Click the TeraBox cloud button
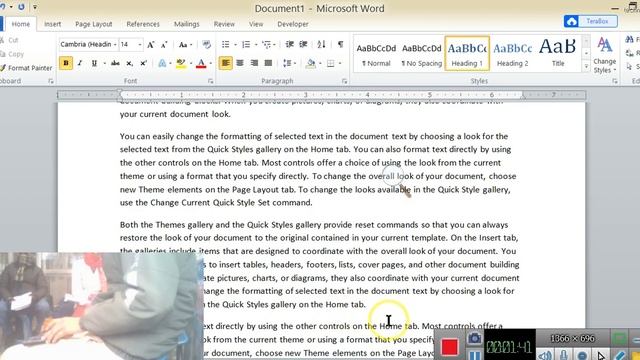 [591, 21]
